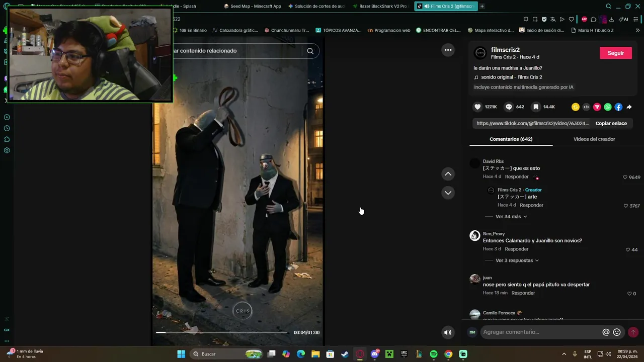The height and width of the screenshot is (362, 644).
Task: Select the 'Comentarios (642)' tab
Action: (x=511, y=139)
